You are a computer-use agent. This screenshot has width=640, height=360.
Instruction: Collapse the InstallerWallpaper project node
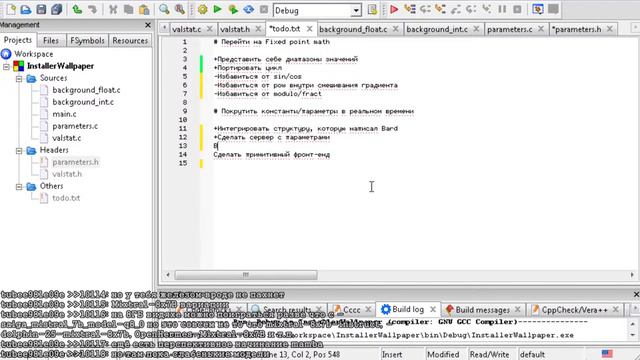7,66
